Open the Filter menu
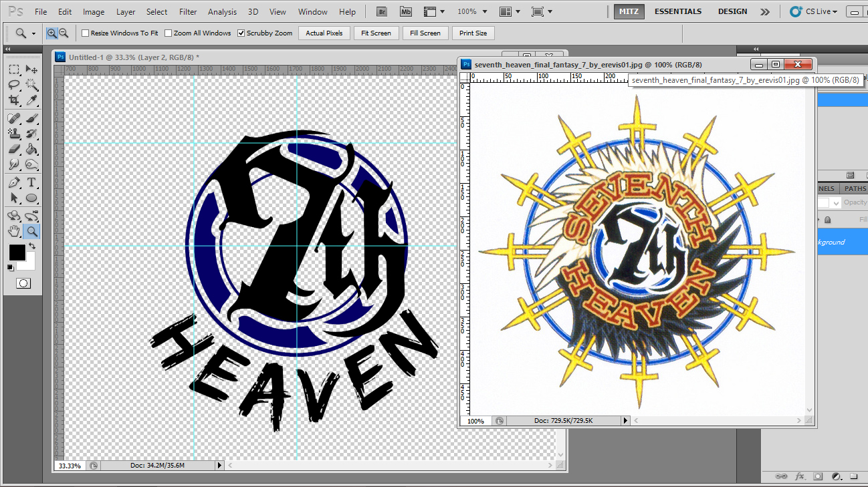The width and height of the screenshot is (868, 487). pyautogui.click(x=188, y=11)
